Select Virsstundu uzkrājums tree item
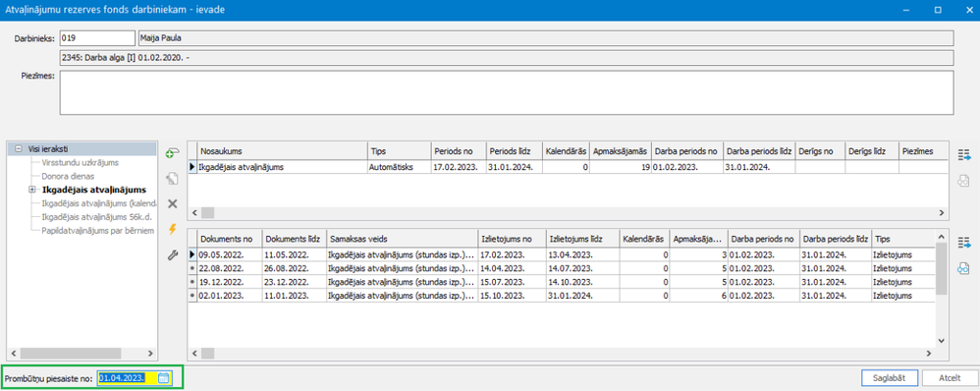This screenshot has height=391, width=980. (x=79, y=163)
